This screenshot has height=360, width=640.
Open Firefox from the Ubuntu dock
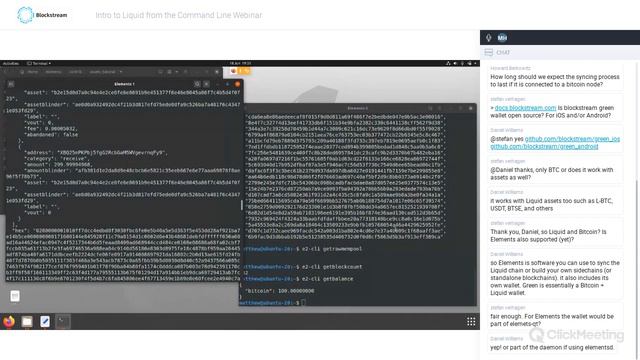tap(9, 322)
